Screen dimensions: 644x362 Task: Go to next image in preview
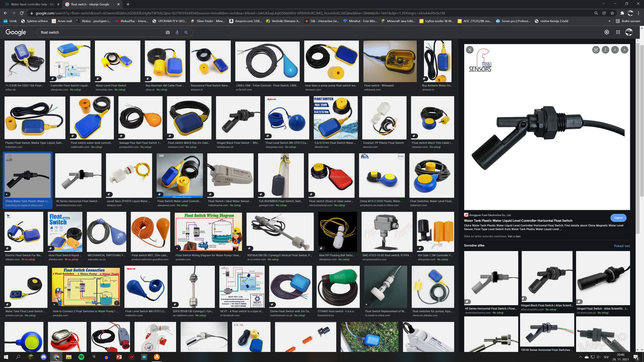[625, 50]
